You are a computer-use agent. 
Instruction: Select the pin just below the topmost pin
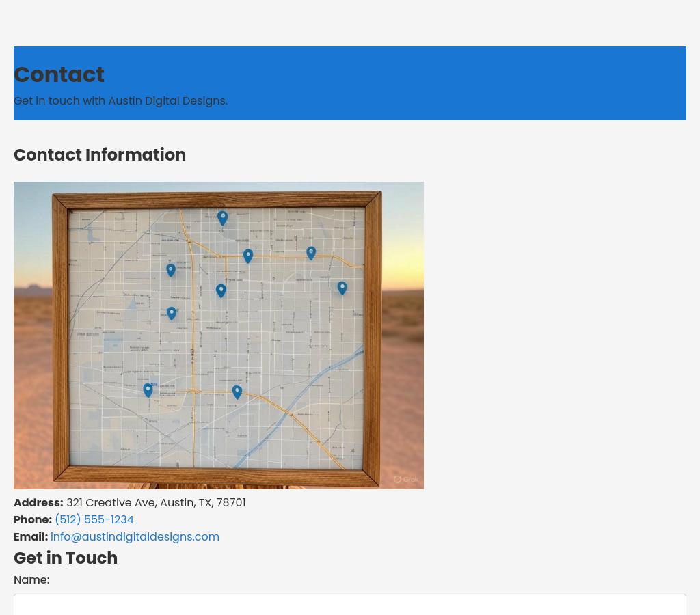tap(248, 256)
